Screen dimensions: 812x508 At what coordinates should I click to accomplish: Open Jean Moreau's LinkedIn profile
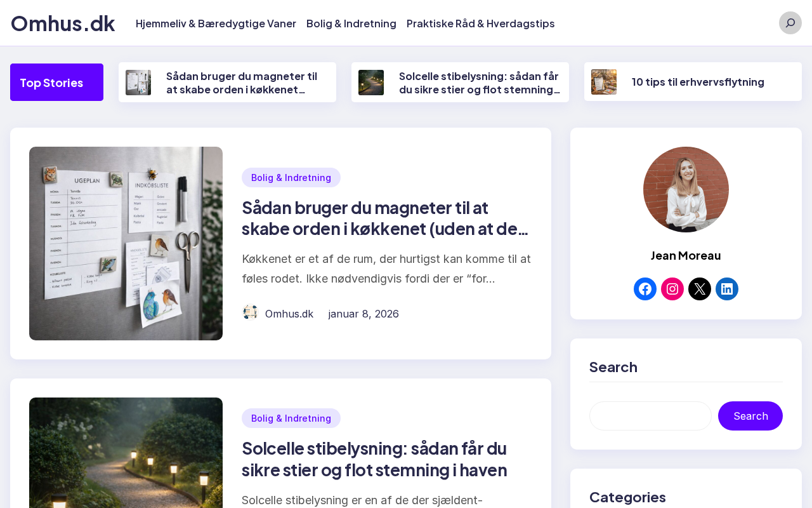coord(727,289)
